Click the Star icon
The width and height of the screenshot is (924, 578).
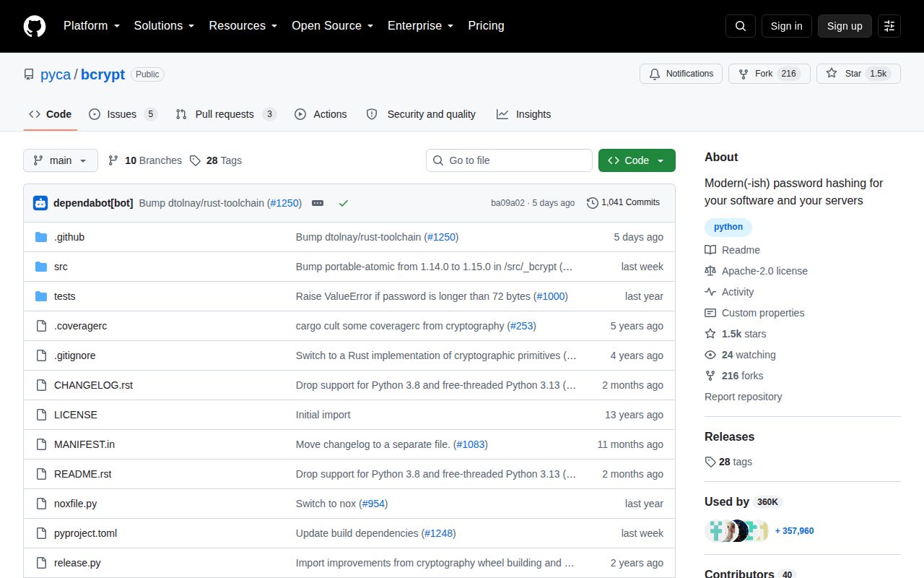click(x=832, y=74)
